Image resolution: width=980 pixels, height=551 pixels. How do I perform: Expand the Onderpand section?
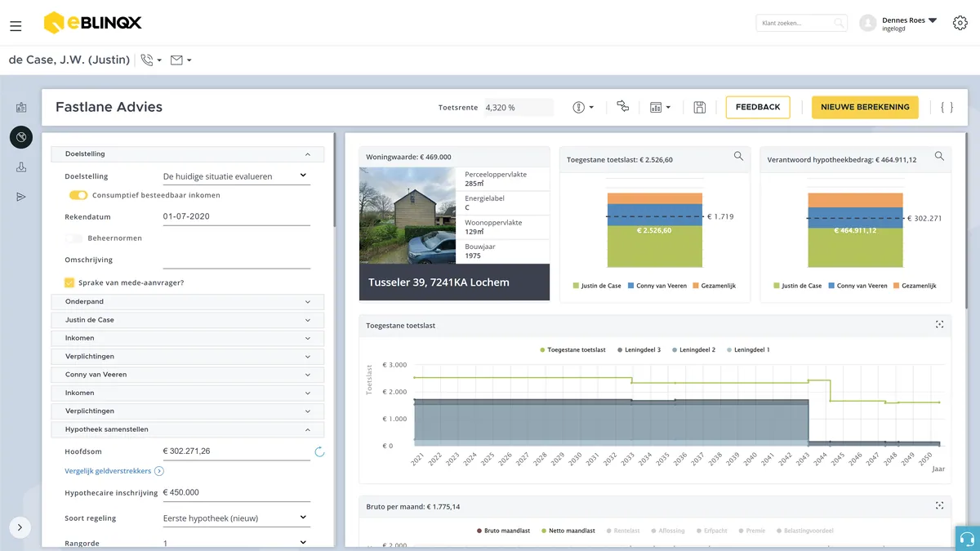[188, 302]
